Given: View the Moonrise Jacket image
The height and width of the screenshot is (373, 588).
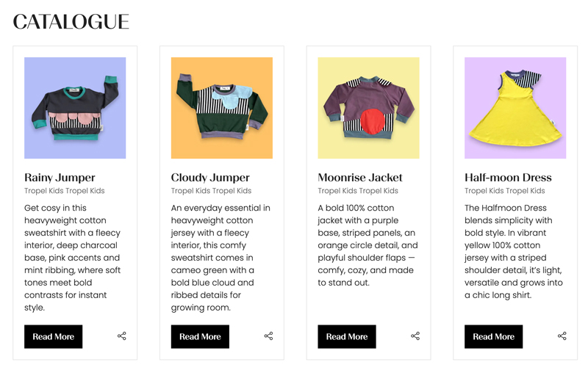Looking at the screenshot, I should (368, 108).
